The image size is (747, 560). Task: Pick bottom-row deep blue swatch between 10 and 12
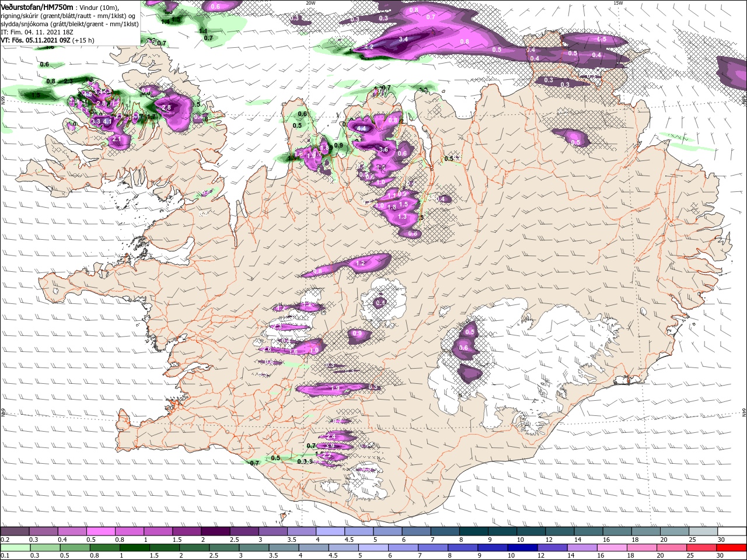pos(523,548)
